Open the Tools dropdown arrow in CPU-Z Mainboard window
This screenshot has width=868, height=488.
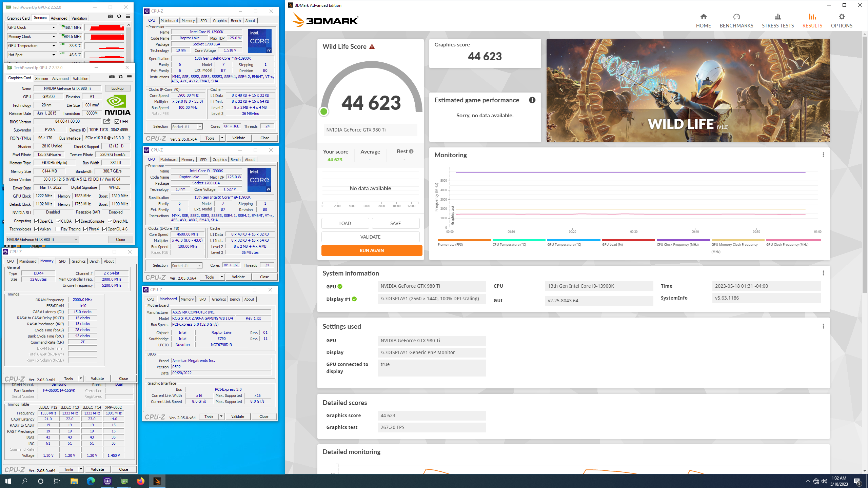pos(221,416)
